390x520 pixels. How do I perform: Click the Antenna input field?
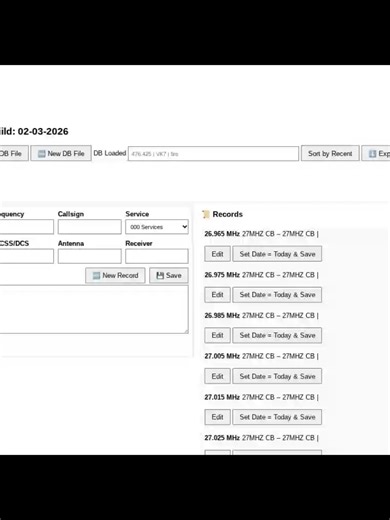(90, 256)
